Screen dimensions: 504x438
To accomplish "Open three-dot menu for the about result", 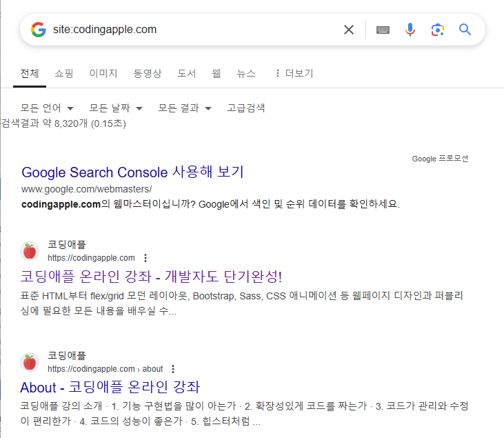I will 173,369.
